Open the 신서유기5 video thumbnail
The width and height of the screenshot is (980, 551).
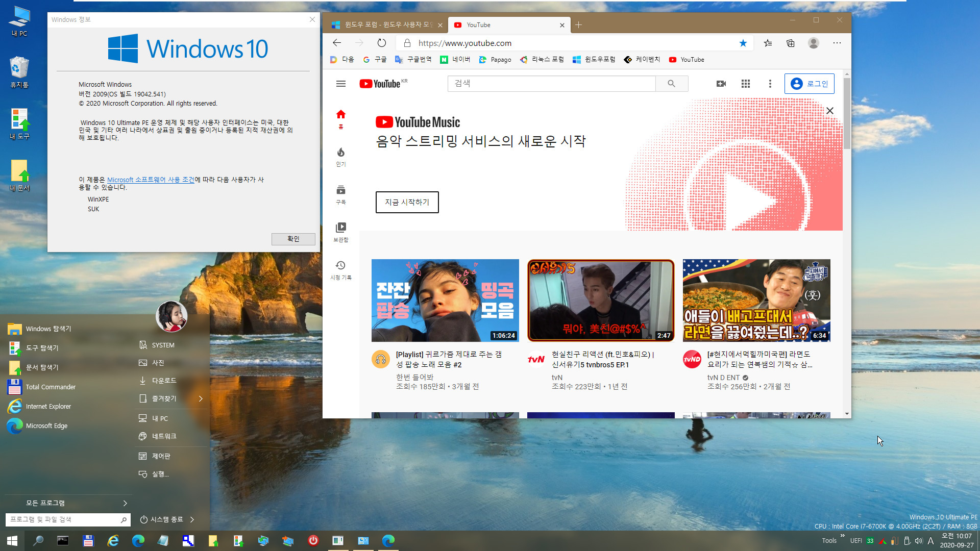pos(601,300)
